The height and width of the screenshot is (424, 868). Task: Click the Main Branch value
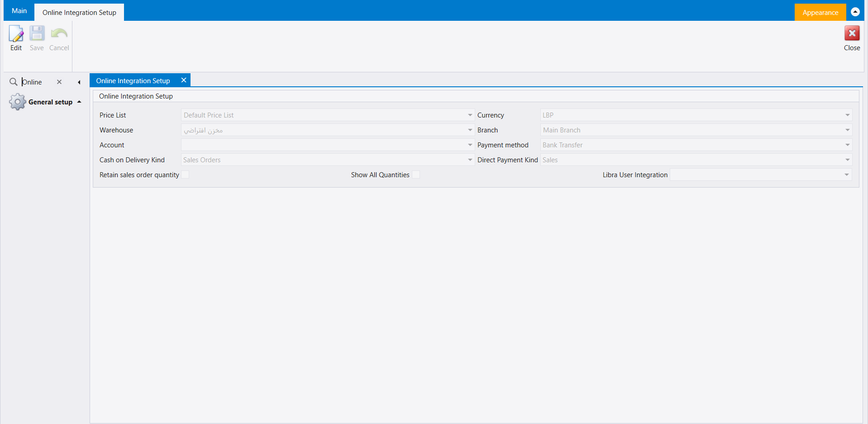[x=562, y=130]
